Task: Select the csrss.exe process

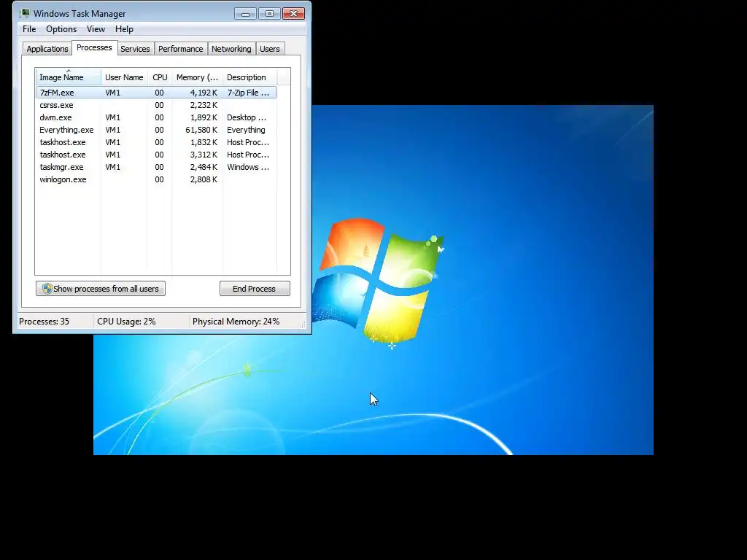Action: pyautogui.click(x=156, y=105)
